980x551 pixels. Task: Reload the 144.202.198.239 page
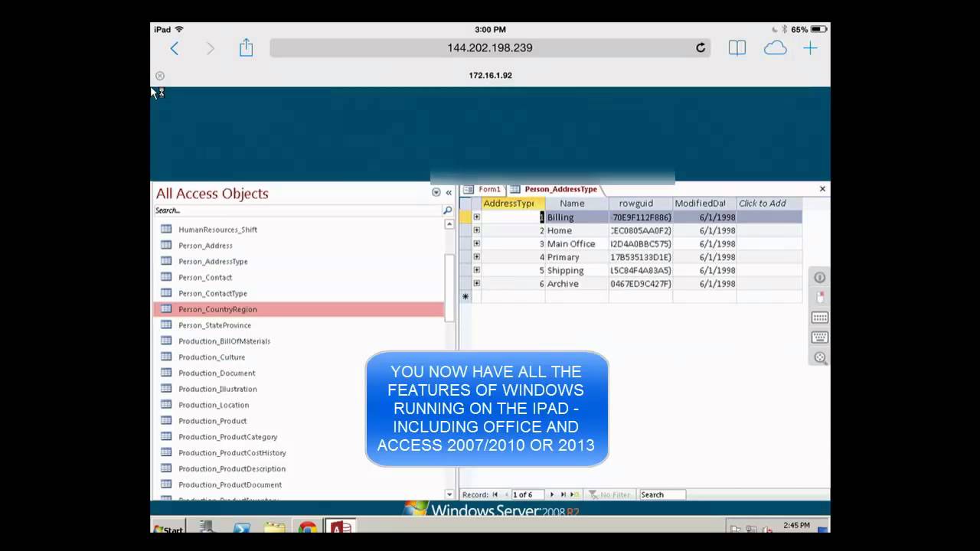[700, 47]
